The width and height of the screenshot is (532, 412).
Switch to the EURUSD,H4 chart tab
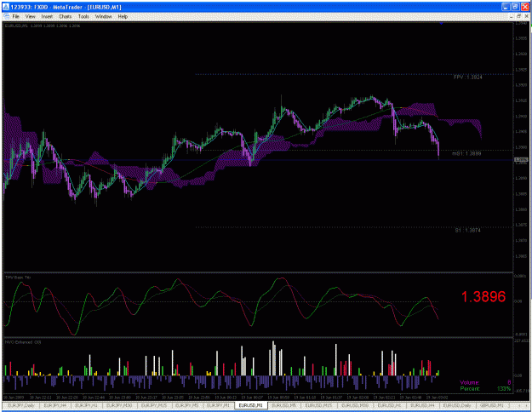click(x=422, y=405)
